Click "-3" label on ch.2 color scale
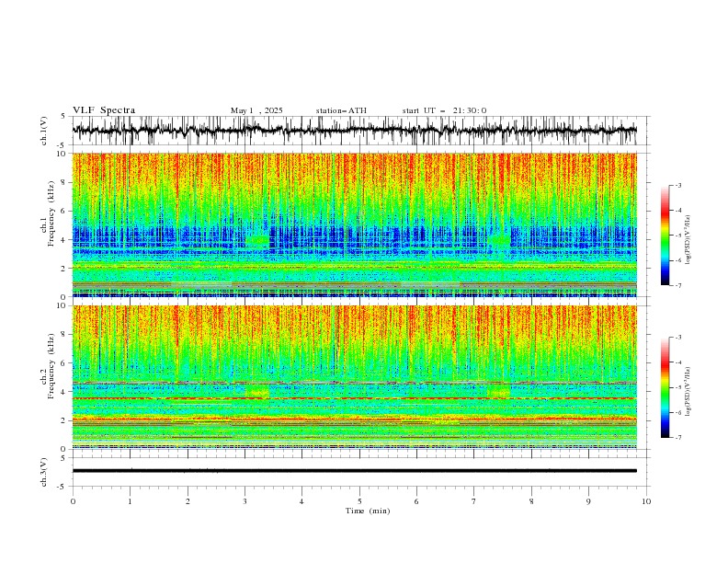The width and height of the screenshot is (728, 563). (678, 338)
